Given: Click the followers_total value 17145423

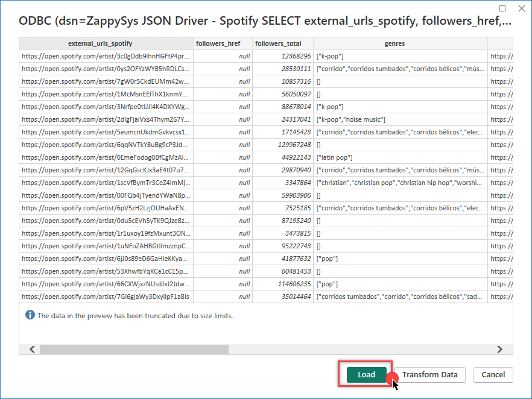Looking at the screenshot, I should [x=283, y=132].
